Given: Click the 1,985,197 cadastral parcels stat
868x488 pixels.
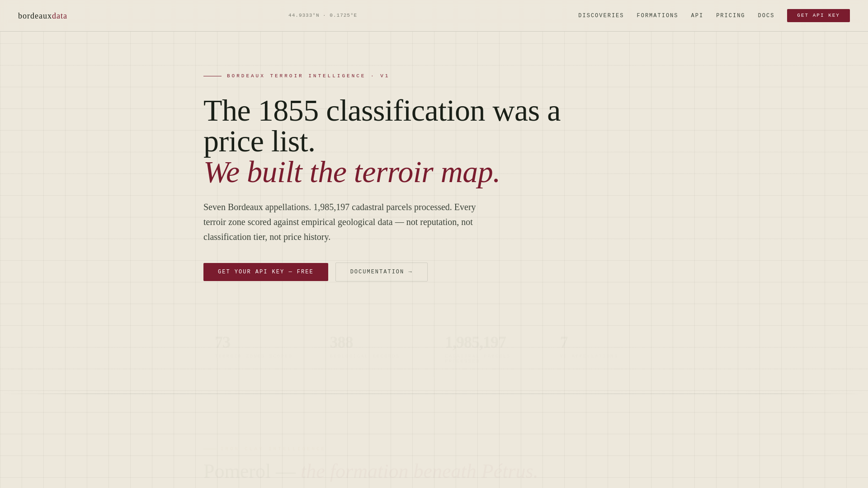Looking at the screenshot, I should [477, 347].
